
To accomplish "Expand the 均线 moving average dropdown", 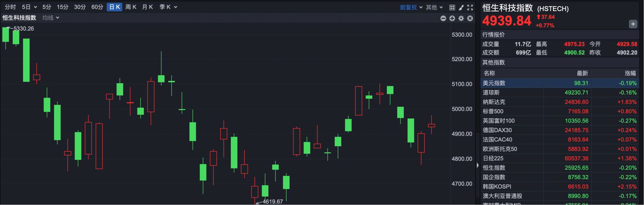I will pyautogui.click(x=51, y=18).
